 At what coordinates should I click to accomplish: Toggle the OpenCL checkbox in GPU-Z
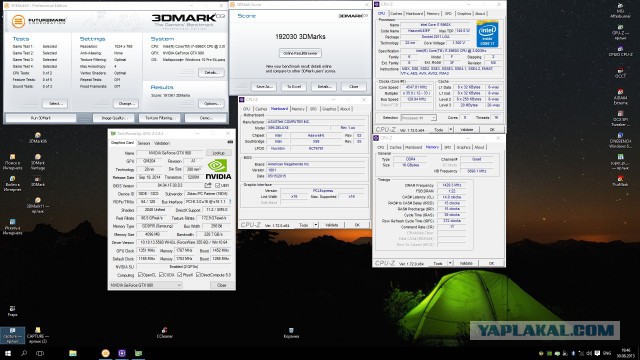[140, 275]
